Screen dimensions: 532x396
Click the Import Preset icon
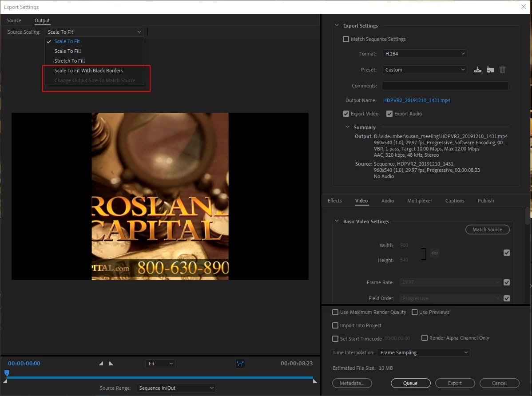(x=490, y=70)
